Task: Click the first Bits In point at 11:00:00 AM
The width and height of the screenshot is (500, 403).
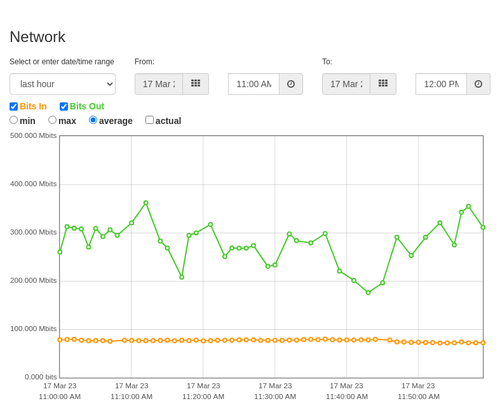Action: click(60, 340)
